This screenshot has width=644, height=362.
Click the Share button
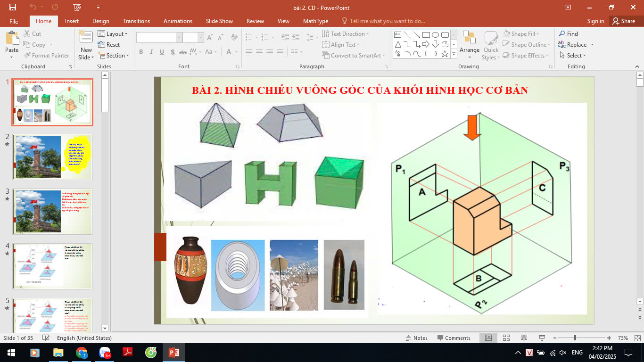click(623, 21)
